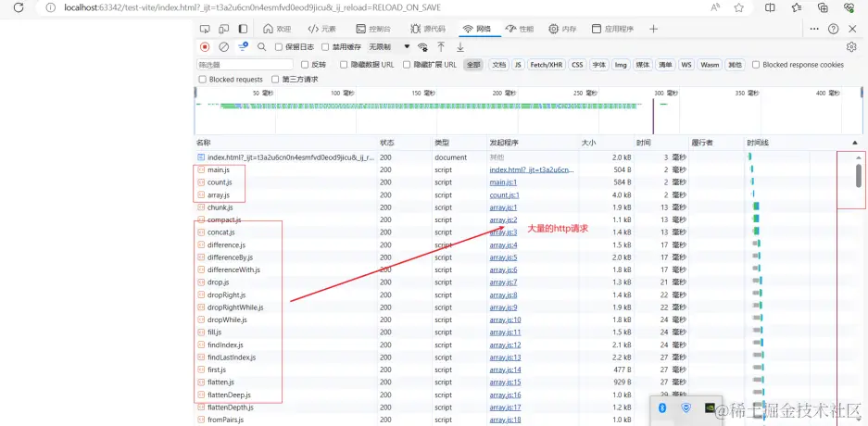Filter by JS request type
Viewport: 868px width, 426px height.
click(518, 65)
